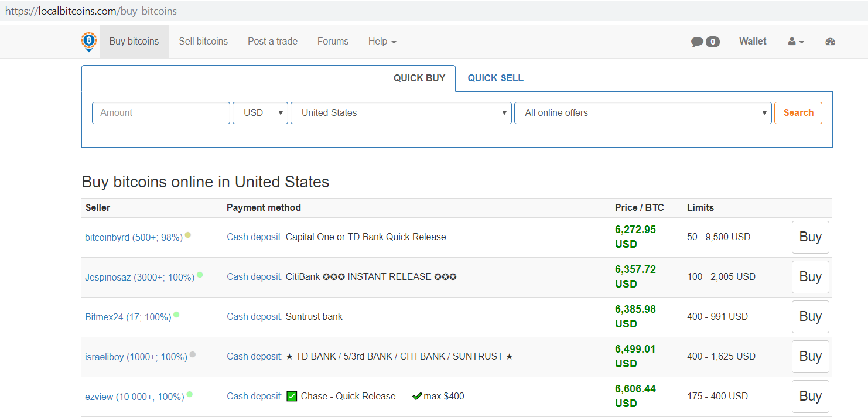The image size is (868, 417).
Task: Open the All online offers dropdown
Action: point(643,113)
